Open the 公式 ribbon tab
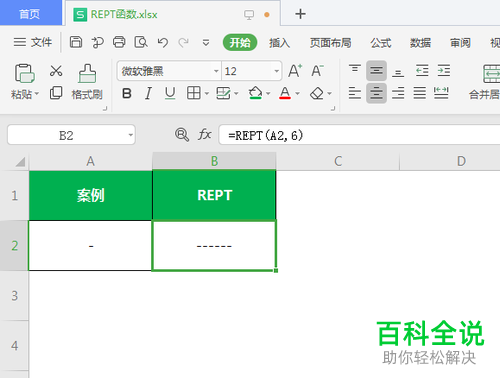The height and width of the screenshot is (378, 500). point(381,43)
